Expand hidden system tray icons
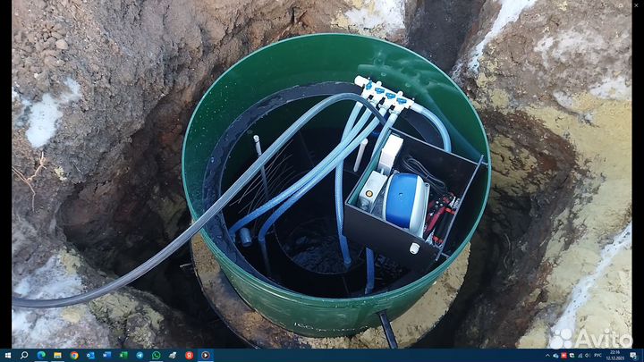 coord(547,355)
